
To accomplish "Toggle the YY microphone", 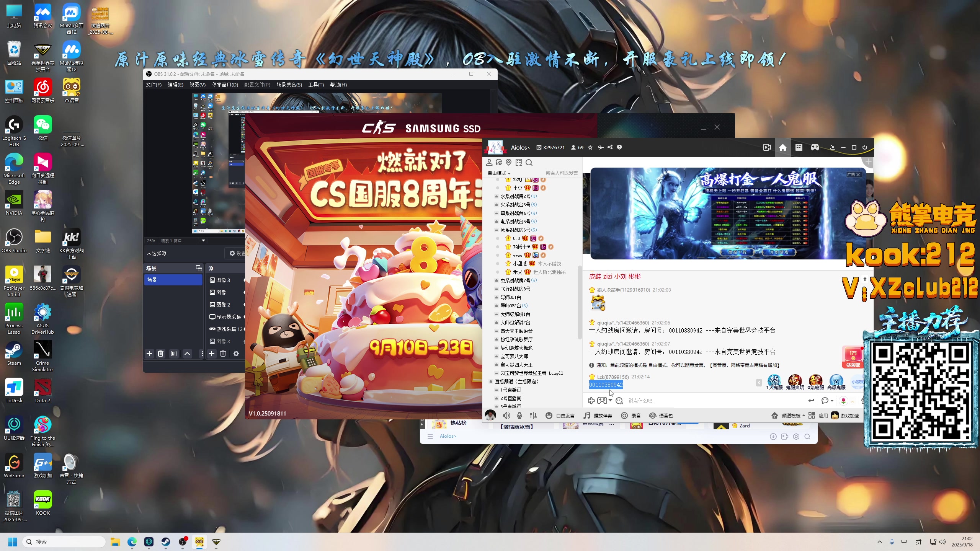I will point(519,416).
